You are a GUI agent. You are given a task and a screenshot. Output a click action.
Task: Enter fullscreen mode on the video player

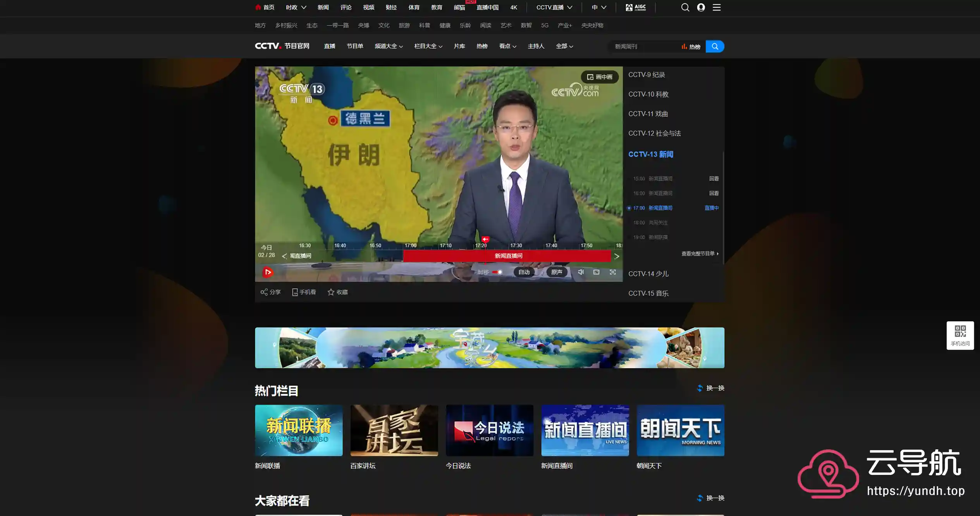coord(613,272)
